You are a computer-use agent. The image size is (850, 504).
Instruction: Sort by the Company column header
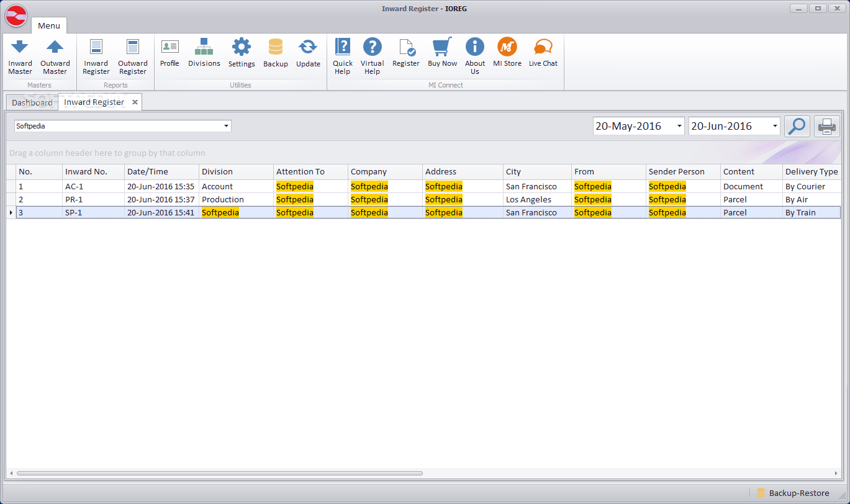pos(385,172)
